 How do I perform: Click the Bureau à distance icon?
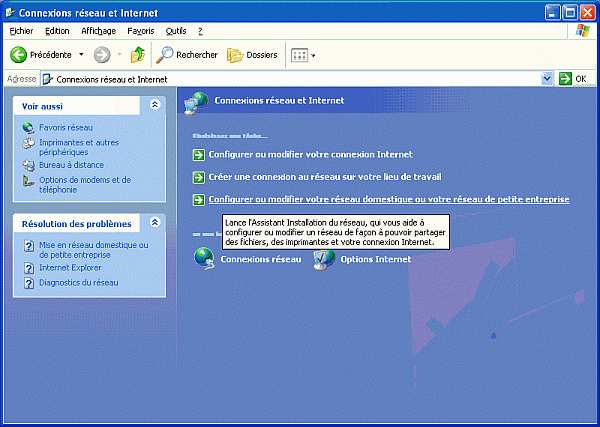click(x=28, y=165)
